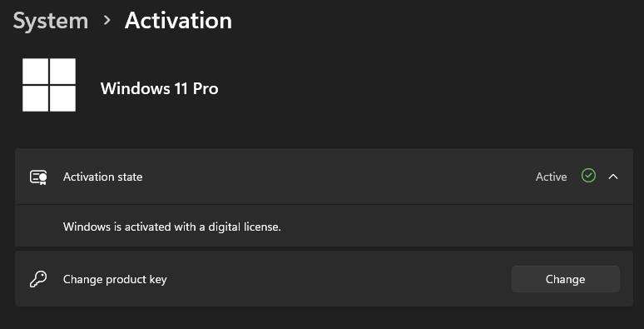Click the top-left square of Windows logo
The width and height of the screenshot is (644, 329).
[35, 71]
